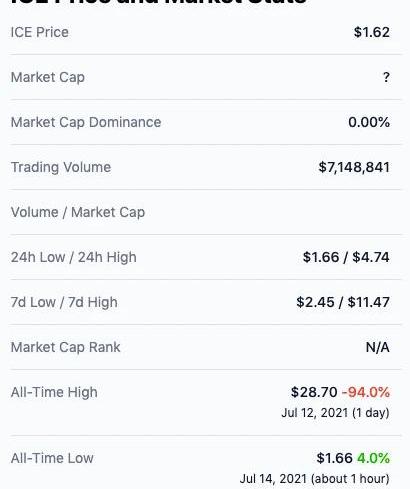Screen dimensions: 410x489
Task: Click the Market Cap label
Action: tap(48, 77)
